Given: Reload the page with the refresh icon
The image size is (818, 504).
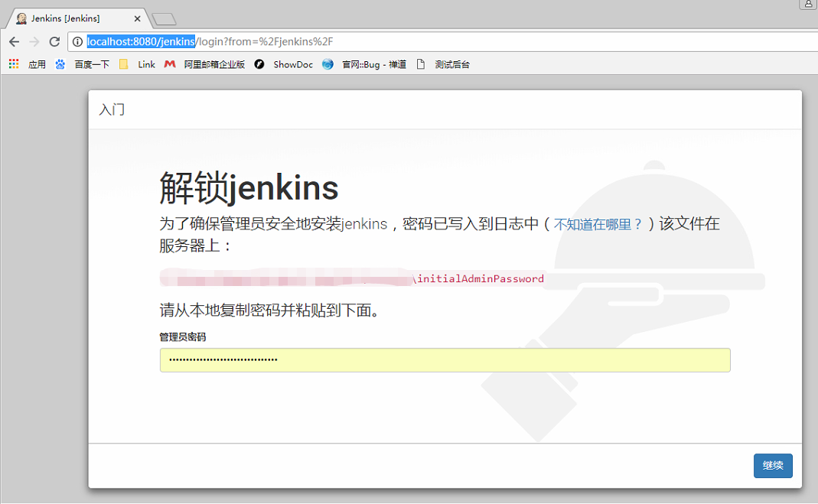Looking at the screenshot, I should [54, 42].
